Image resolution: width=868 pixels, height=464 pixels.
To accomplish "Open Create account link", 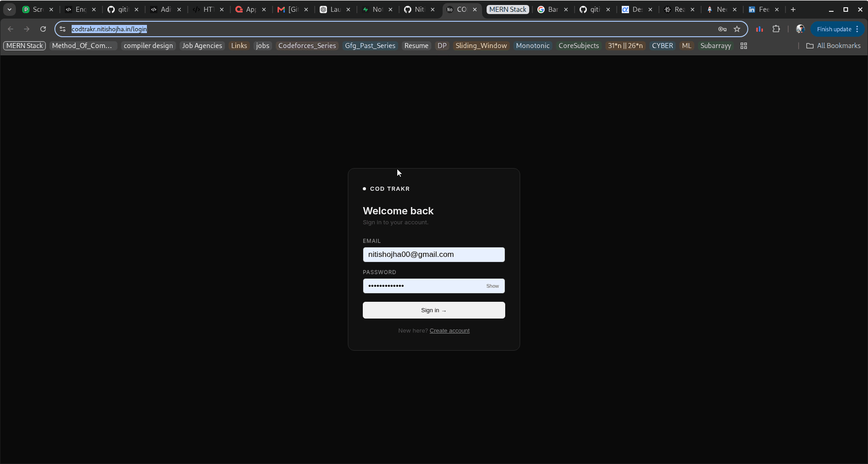I will click(449, 331).
